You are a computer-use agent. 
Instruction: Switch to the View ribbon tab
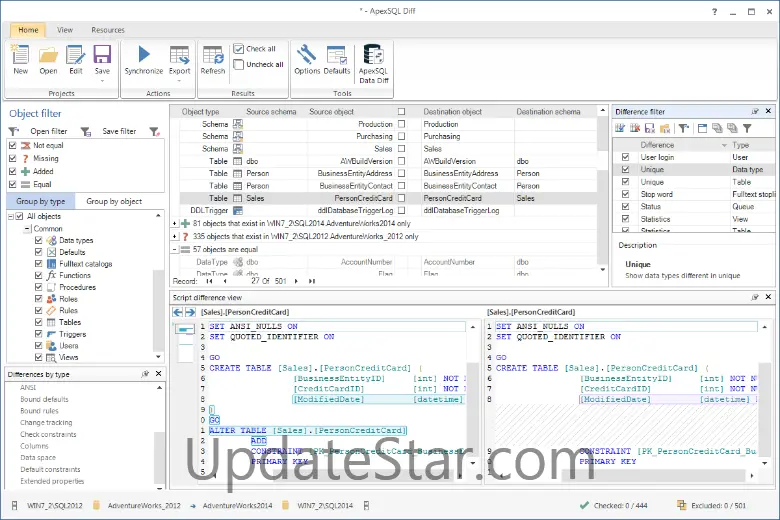(x=65, y=30)
